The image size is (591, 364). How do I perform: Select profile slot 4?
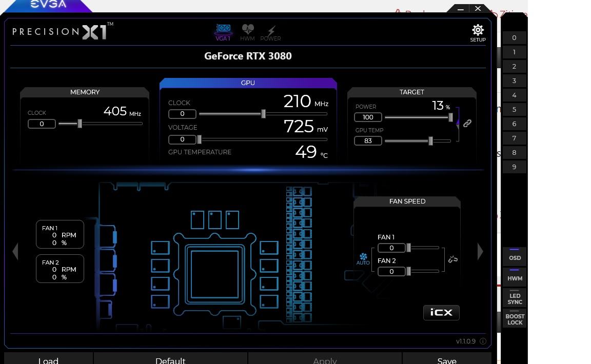point(514,95)
